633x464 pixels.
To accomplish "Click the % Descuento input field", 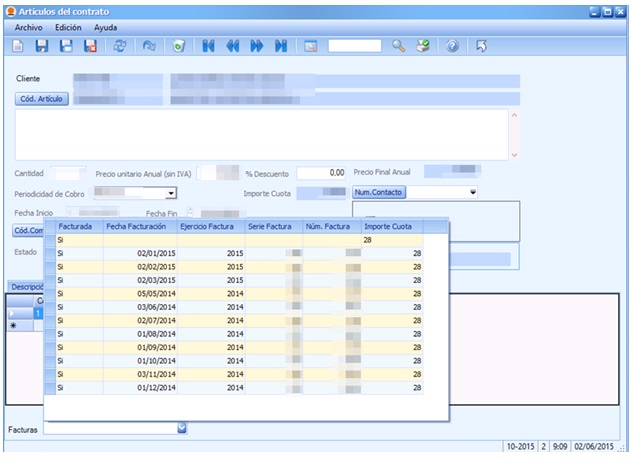I will [x=322, y=173].
